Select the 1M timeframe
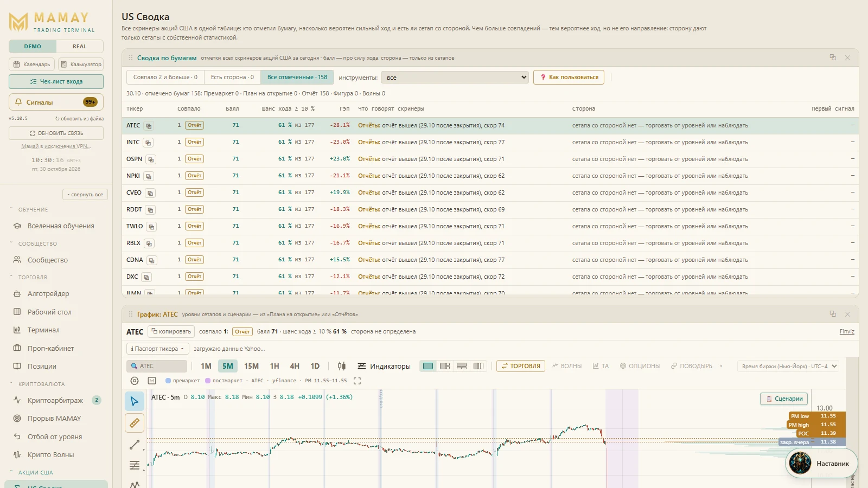868x488 pixels. click(x=206, y=366)
